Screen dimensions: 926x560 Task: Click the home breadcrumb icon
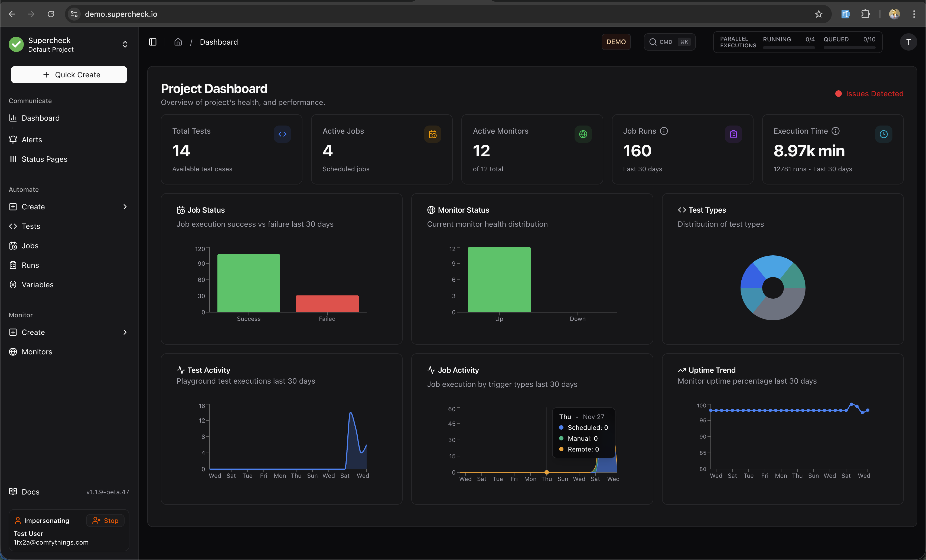178,42
